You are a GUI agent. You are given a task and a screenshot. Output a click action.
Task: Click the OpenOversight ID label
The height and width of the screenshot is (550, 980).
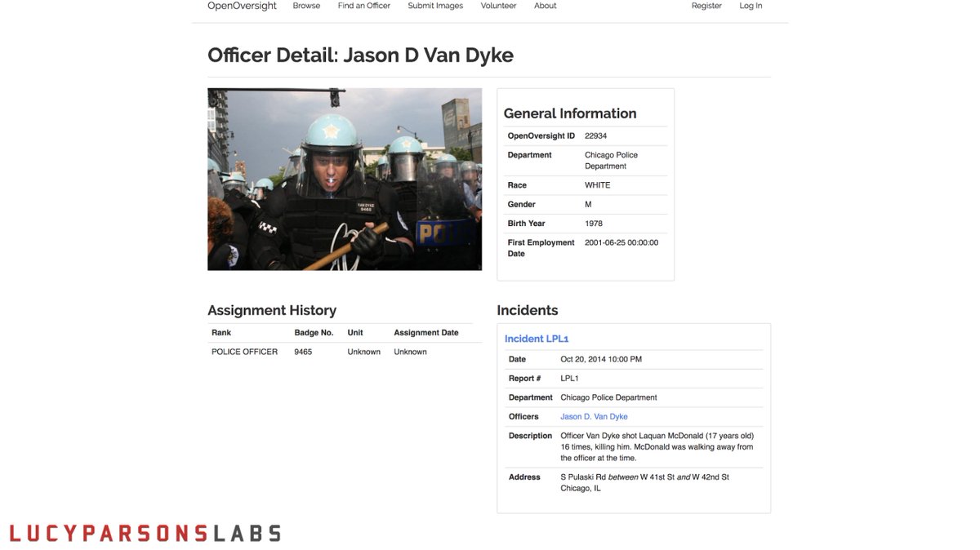pyautogui.click(x=541, y=136)
